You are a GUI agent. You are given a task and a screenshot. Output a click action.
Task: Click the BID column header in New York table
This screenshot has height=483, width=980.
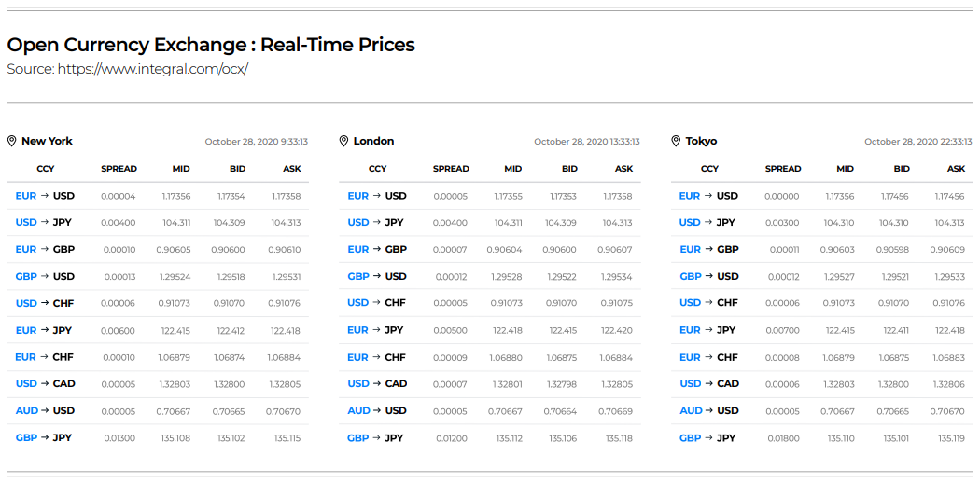[237, 169]
